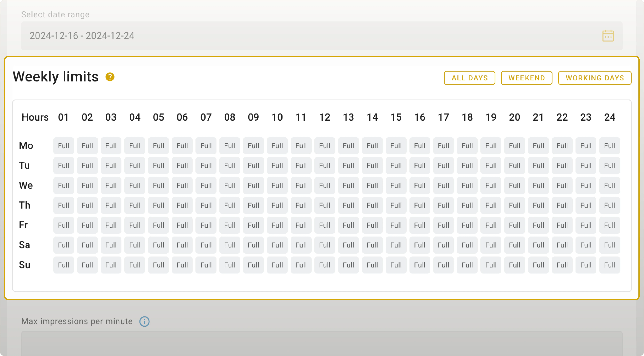The height and width of the screenshot is (356, 644).
Task: Toggle Friday hour 24 Full cell
Action: tap(610, 225)
